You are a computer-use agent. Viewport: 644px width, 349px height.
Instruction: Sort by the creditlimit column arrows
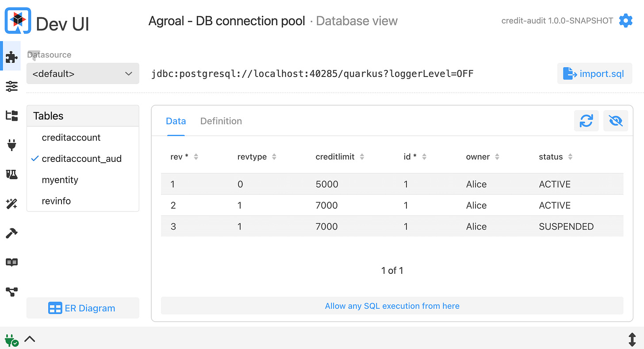click(x=362, y=156)
